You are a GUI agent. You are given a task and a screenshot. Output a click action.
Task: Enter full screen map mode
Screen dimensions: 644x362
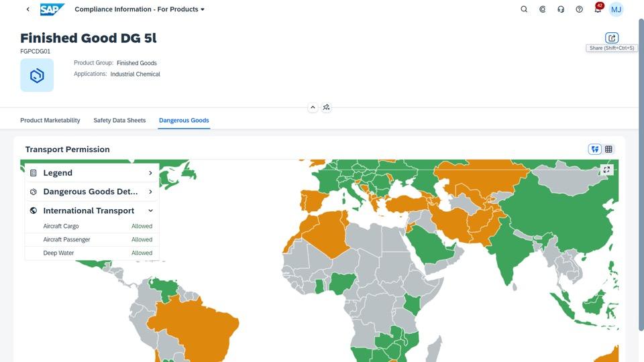point(606,170)
